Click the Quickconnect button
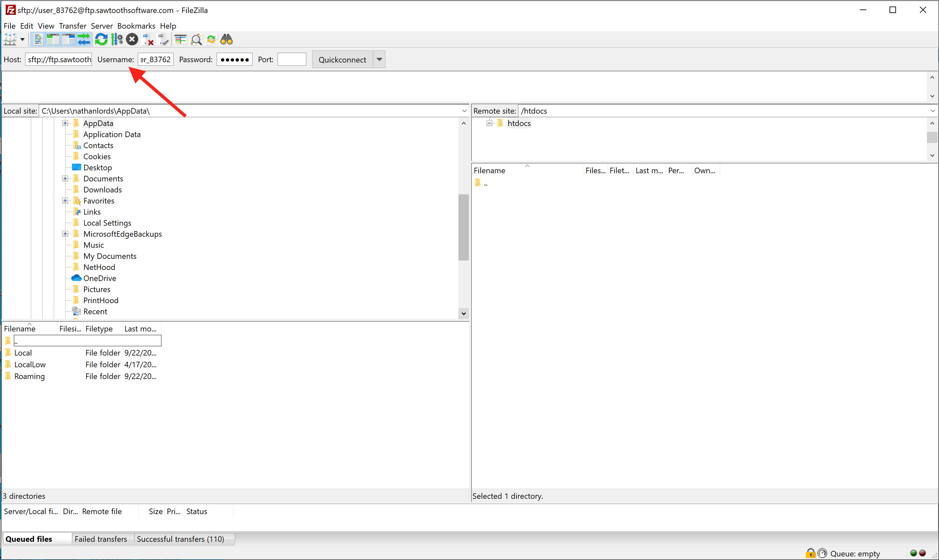Viewport: 939px width, 560px height. (341, 59)
